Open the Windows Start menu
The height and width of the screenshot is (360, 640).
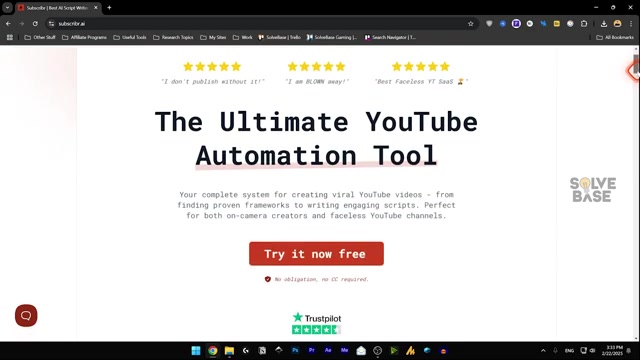tap(196, 351)
